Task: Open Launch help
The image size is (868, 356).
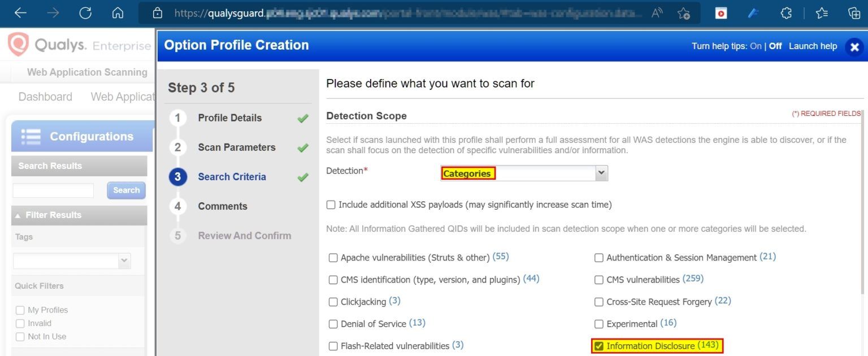Action: [x=813, y=46]
